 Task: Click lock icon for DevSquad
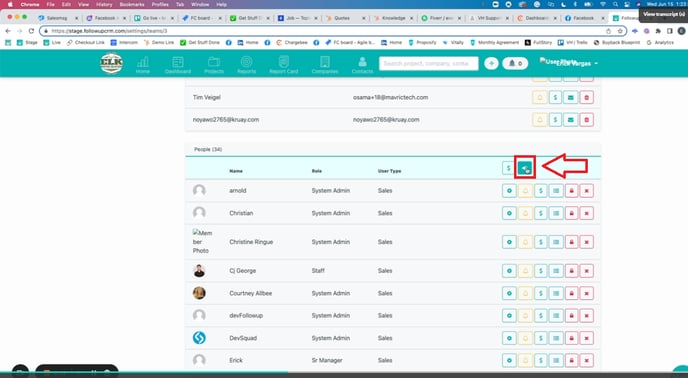pyautogui.click(x=571, y=338)
